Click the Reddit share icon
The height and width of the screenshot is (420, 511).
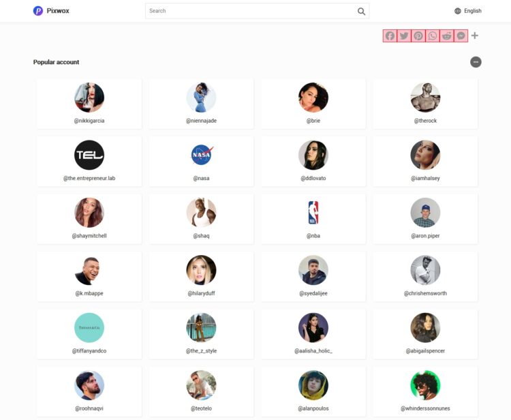point(447,36)
